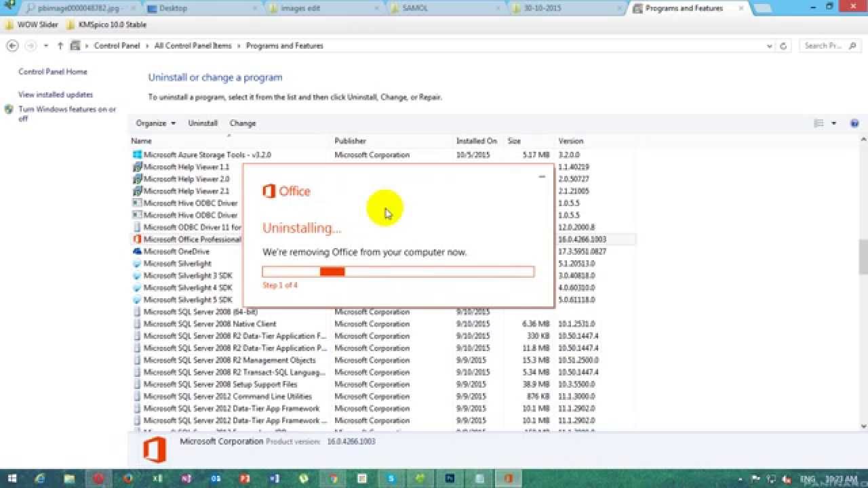This screenshot has height=488, width=868.
Task: Select Microsoft Help Viewer 2.1 row
Action: click(x=383, y=191)
